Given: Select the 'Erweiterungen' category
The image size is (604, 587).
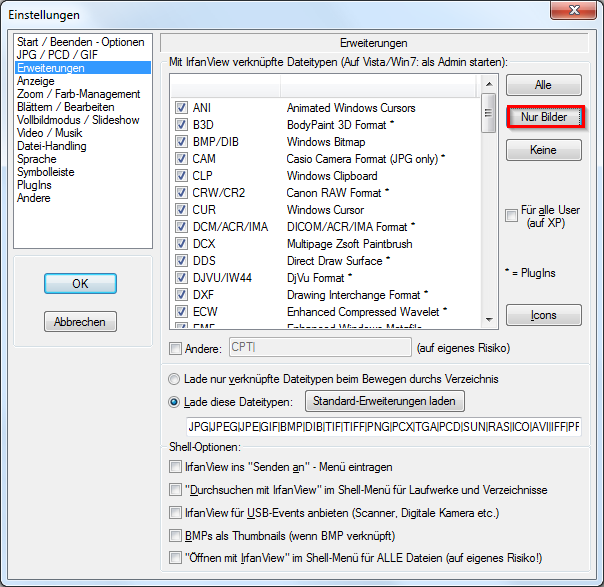Looking at the screenshot, I should 83,68.
